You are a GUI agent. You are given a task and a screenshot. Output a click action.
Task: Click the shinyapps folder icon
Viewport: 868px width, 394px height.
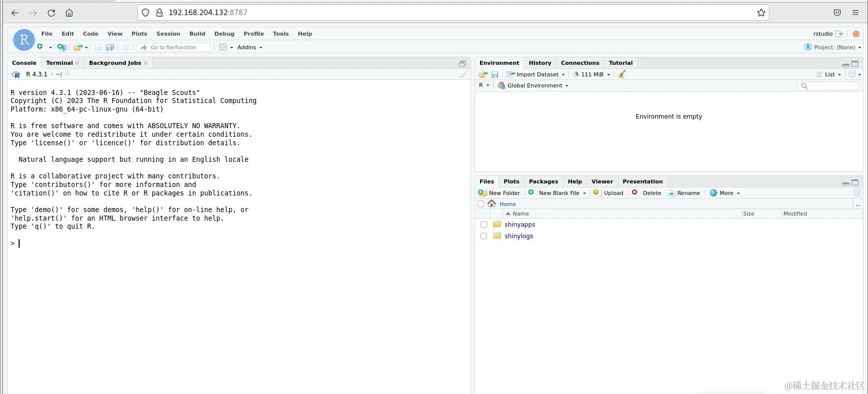point(497,224)
